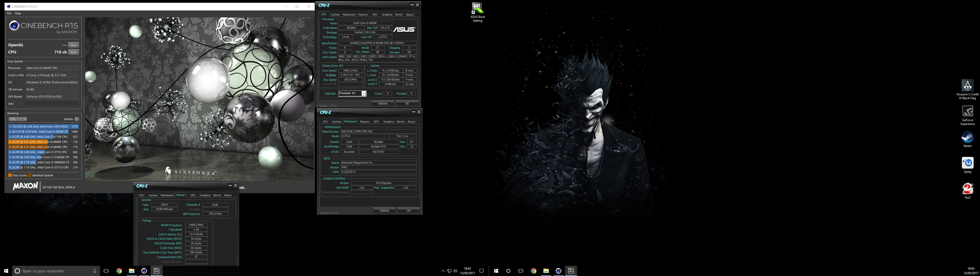Click the microphone icon in the search box
980x276 pixels.
pyautogui.click(x=95, y=271)
